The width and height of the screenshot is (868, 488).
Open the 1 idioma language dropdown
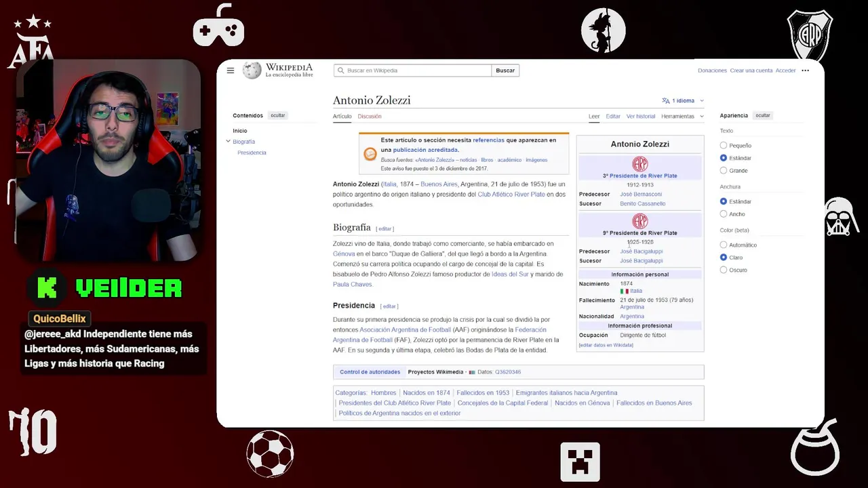click(x=684, y=100)
